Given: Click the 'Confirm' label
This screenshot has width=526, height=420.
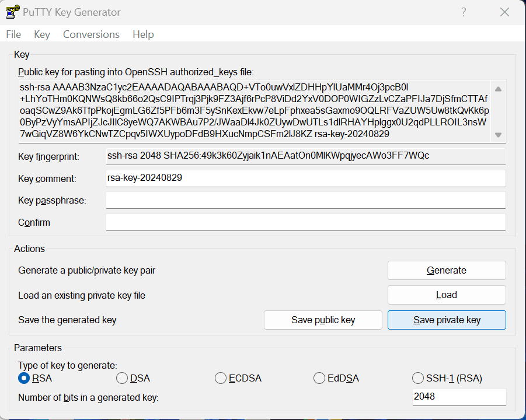Looking at the screenshot, I should 34,223.
